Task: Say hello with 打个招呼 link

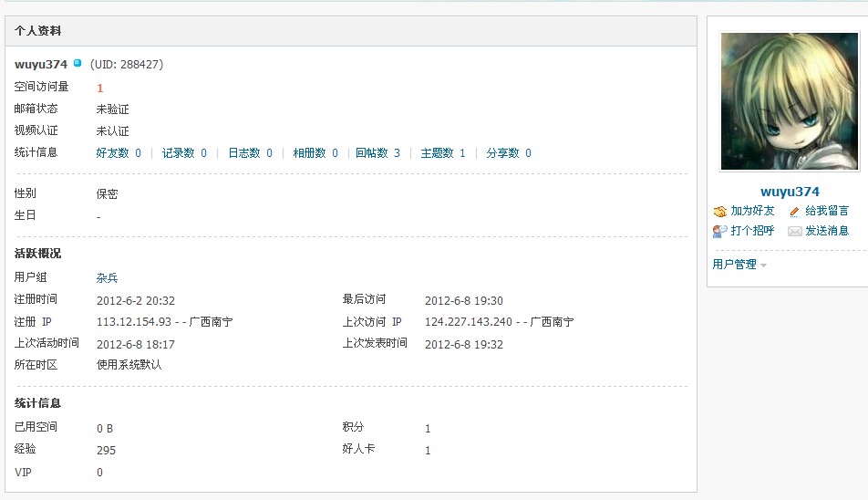Action: coord(752,231)
